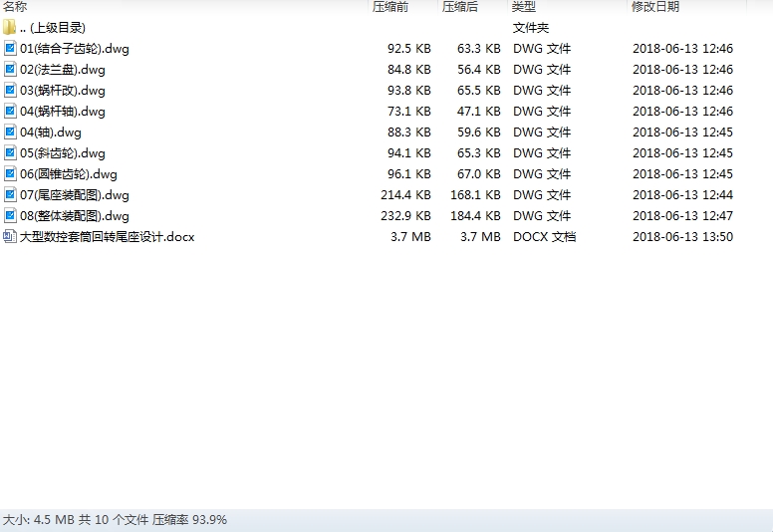Click the 65.5 KB compressed size cell

tap(479, 91)
